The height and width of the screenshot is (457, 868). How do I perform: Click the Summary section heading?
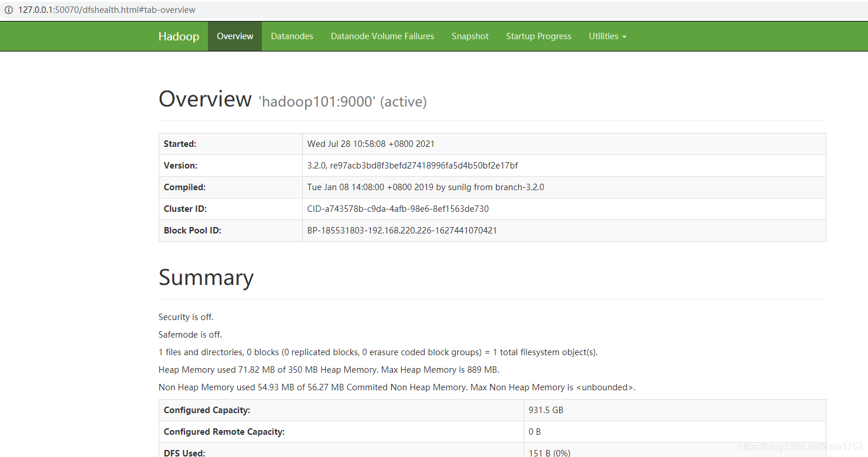(x=206, y=277)
